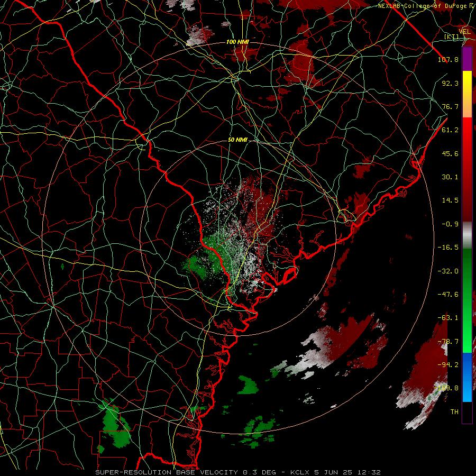Click the 107.8 velocity scale value
This screenshot has width=476, height=476.
pyautogui.click(x=448, y=59)
